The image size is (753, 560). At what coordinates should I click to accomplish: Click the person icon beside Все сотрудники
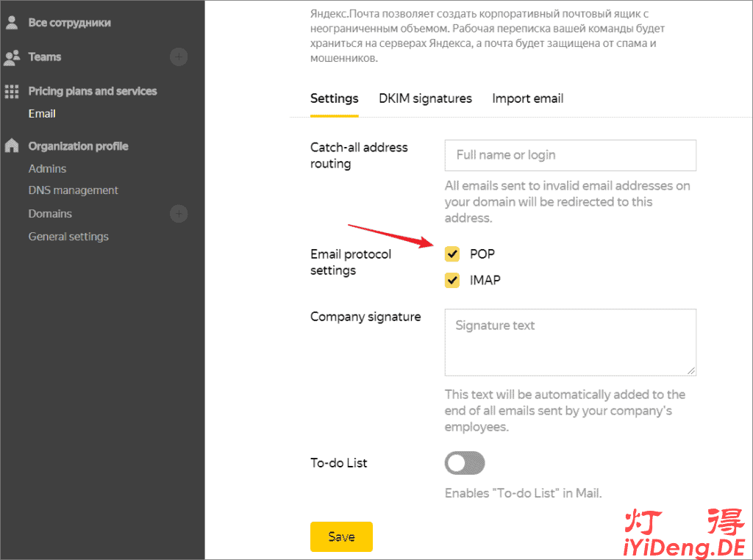12,22
